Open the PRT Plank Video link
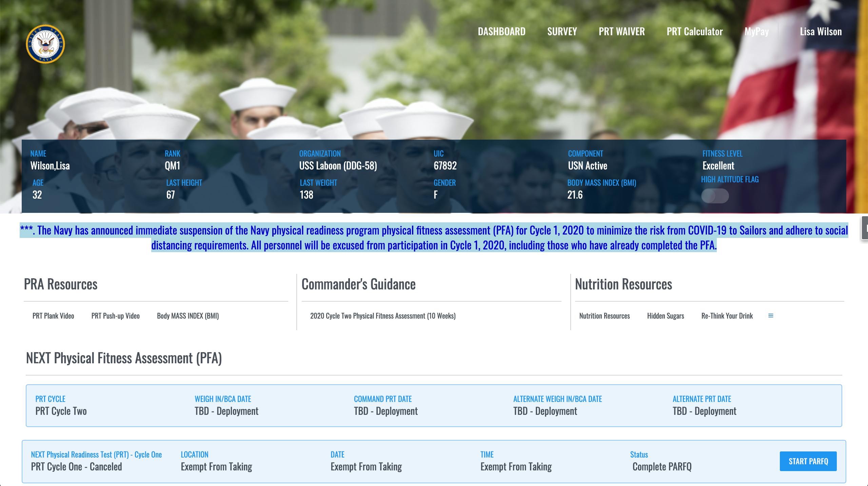This screenshot has width=868, height=486. point(53,316)
